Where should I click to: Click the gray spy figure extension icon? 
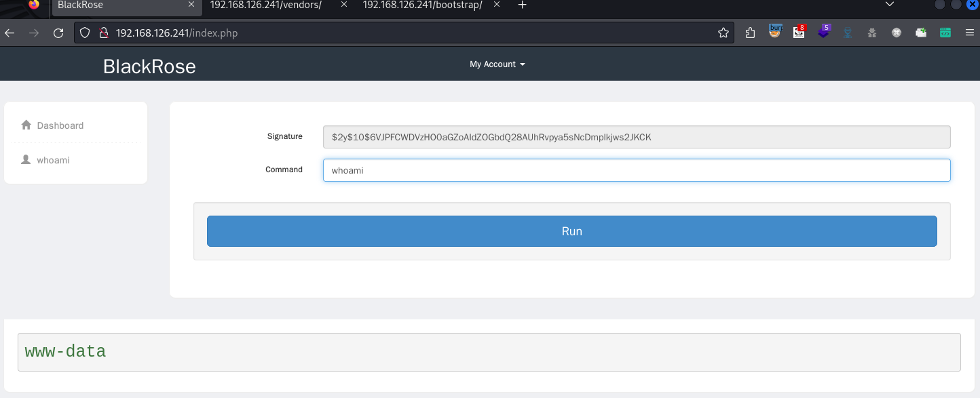click(872, 33)
